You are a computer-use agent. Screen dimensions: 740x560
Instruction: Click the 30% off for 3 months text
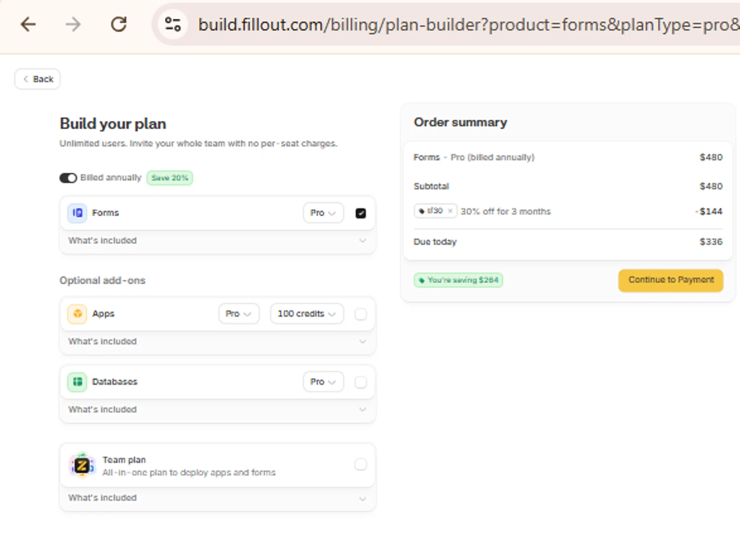click(x=506, y=211)
